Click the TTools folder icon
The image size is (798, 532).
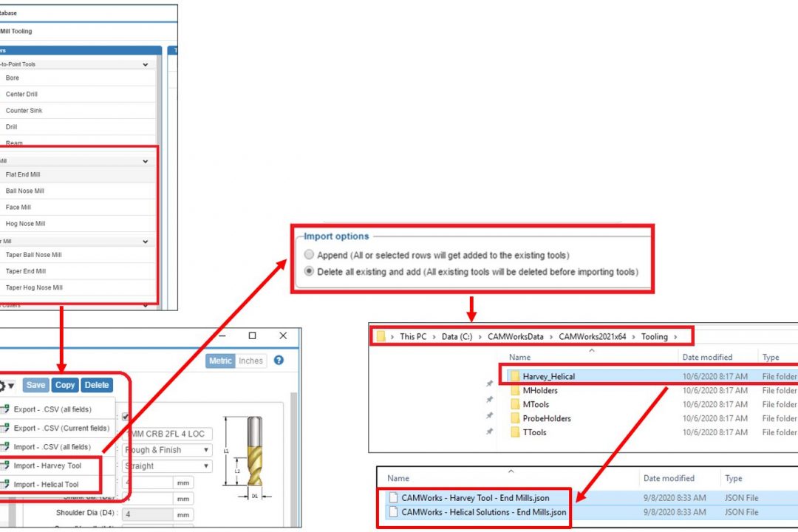[x=515, y=432]
